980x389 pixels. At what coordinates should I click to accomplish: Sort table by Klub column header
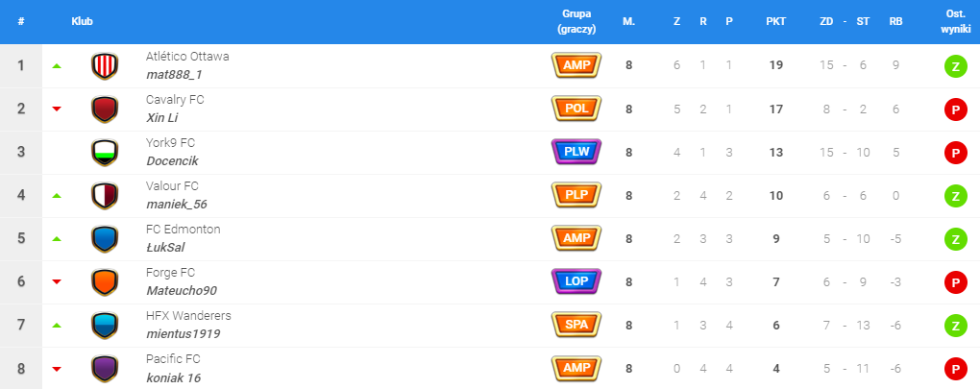82,21
